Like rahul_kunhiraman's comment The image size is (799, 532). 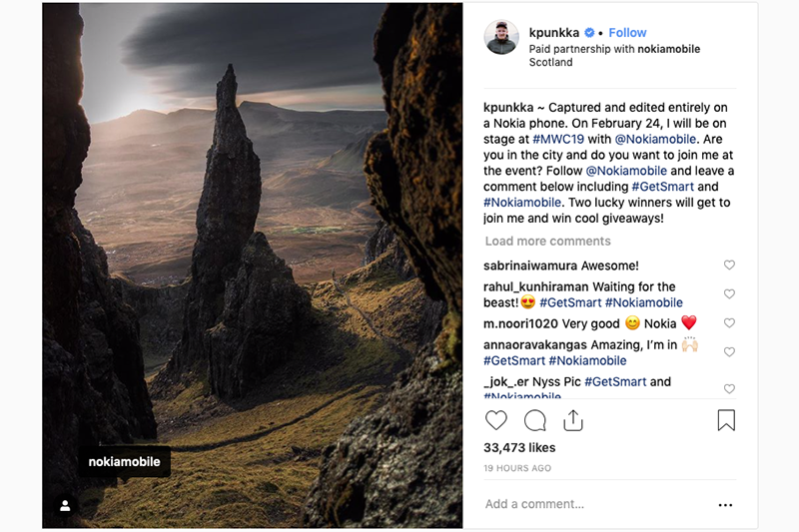(729, 294)
